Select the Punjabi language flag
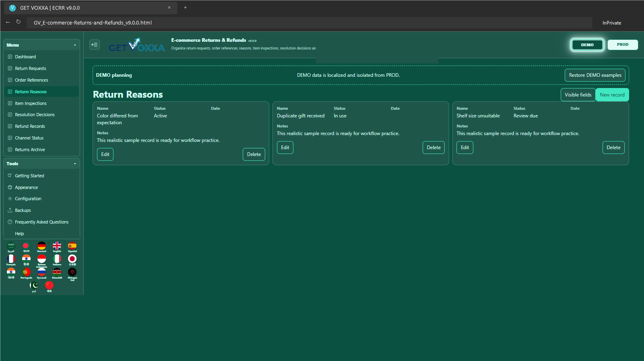Viewport: 644px width, 361px height. click(11, 273)
